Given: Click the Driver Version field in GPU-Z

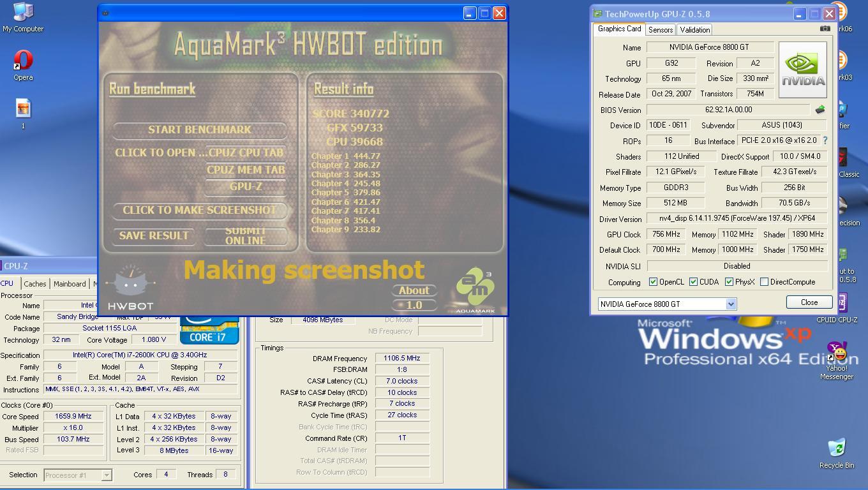Looking at the screenshot, I should (x=737, y=219).
